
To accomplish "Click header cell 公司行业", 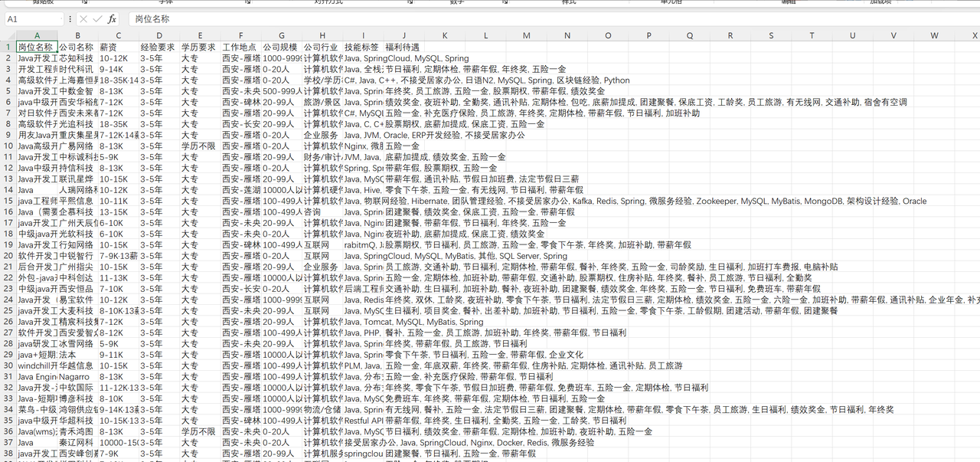I will click(x=323, y=47).
